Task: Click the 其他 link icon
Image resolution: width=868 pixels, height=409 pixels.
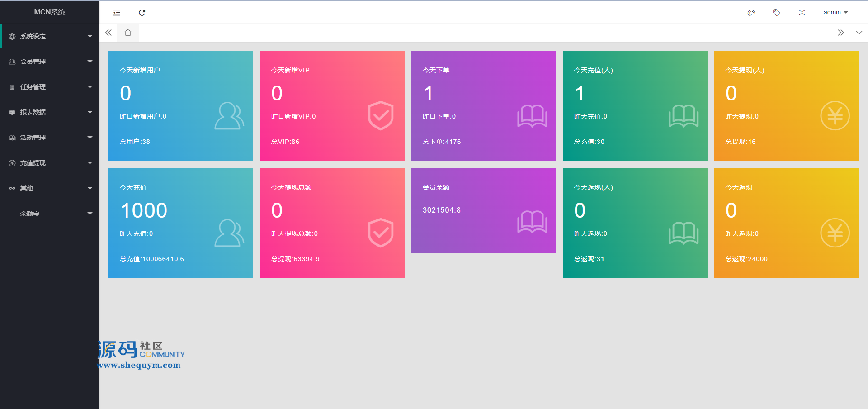Action: click(x=12, y=188)
